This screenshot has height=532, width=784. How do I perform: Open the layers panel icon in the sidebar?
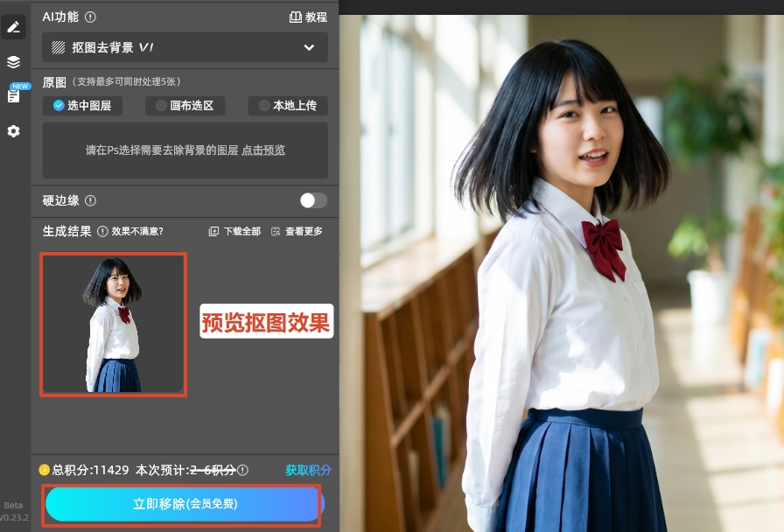click(x=13, y=62)
